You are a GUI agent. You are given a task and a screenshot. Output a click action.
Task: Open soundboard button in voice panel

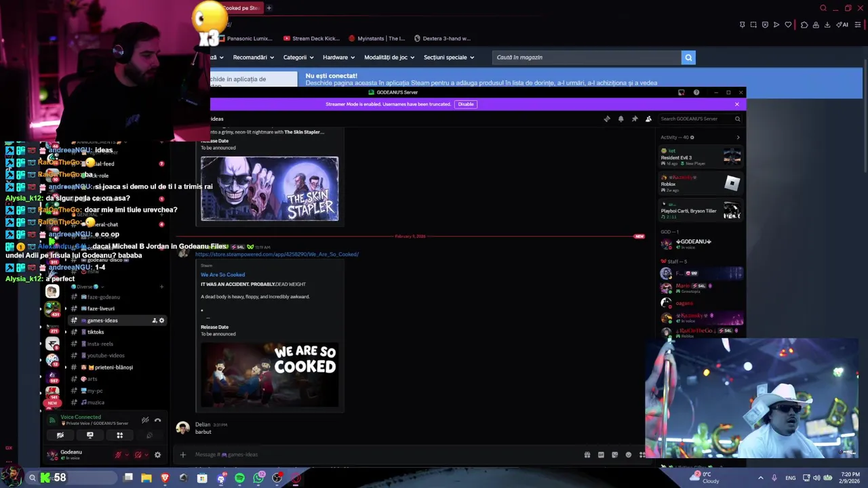150,435
